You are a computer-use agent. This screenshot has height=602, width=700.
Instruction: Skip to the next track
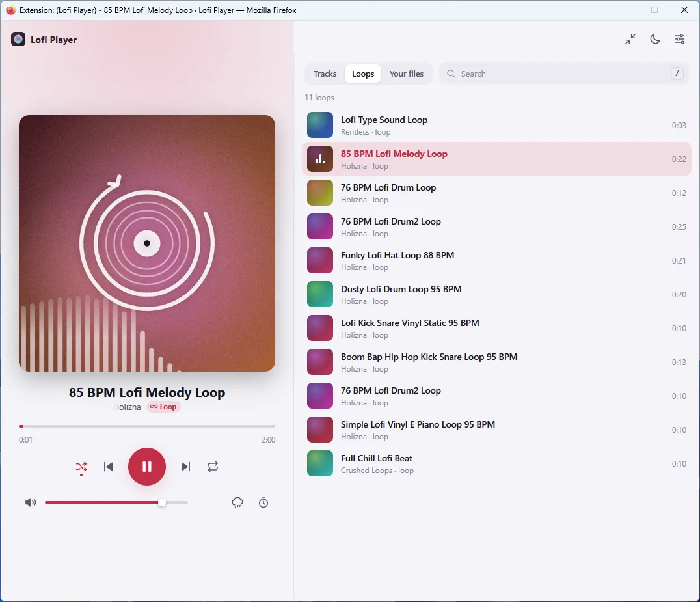coord(185,467)
